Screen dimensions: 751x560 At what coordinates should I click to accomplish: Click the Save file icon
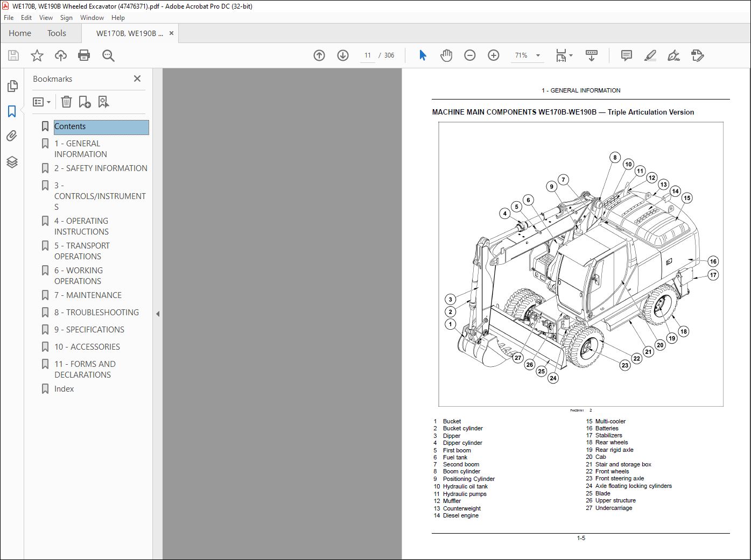[x=13, y=55]
